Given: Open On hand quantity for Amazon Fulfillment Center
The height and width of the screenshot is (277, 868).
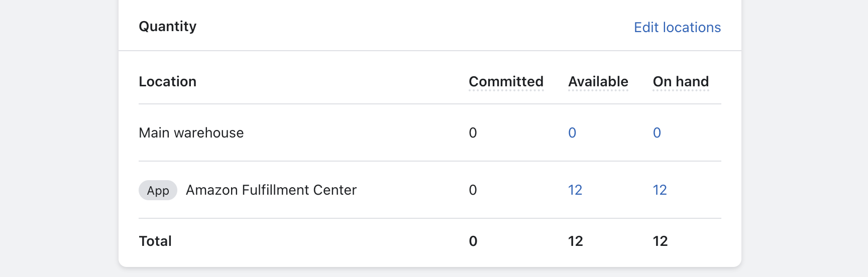Looking at the screenshot, I should [660, 190].
